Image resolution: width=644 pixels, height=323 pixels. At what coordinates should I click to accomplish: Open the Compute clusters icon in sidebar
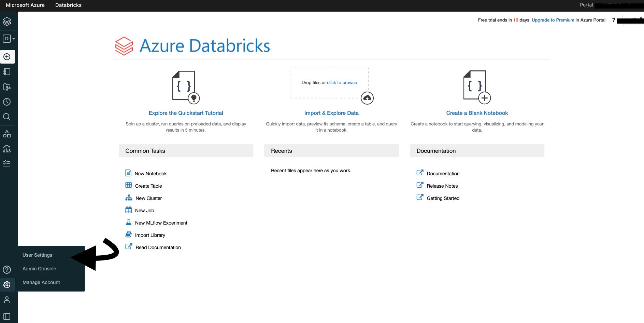7,149
